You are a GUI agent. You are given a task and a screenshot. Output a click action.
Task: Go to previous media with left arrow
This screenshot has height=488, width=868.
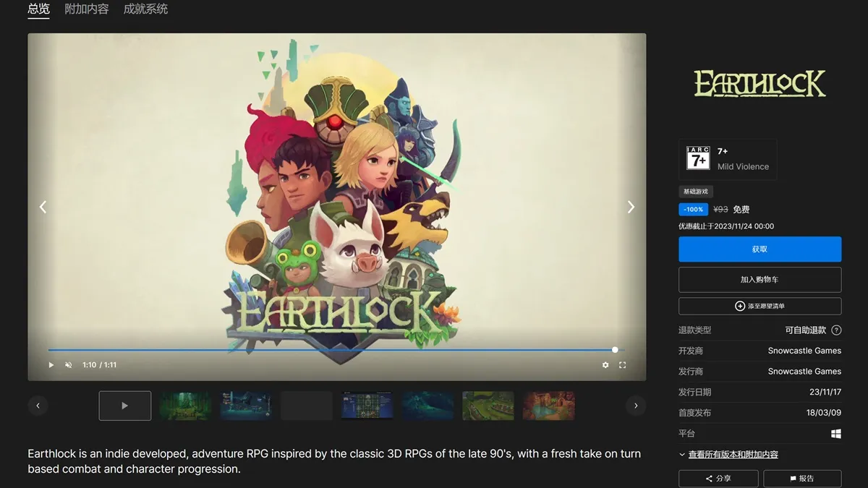[x=43, y=207]
